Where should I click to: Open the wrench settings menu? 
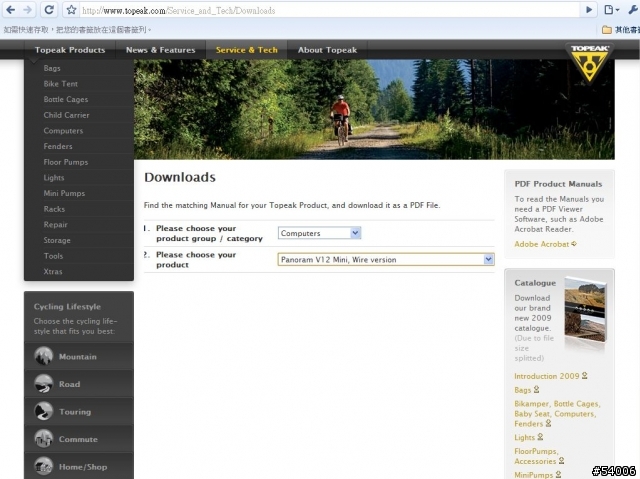point(633,10)
